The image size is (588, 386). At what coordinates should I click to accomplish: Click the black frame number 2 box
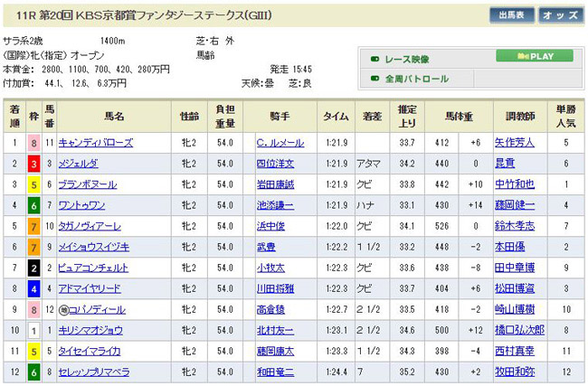[x=35, y=268]
